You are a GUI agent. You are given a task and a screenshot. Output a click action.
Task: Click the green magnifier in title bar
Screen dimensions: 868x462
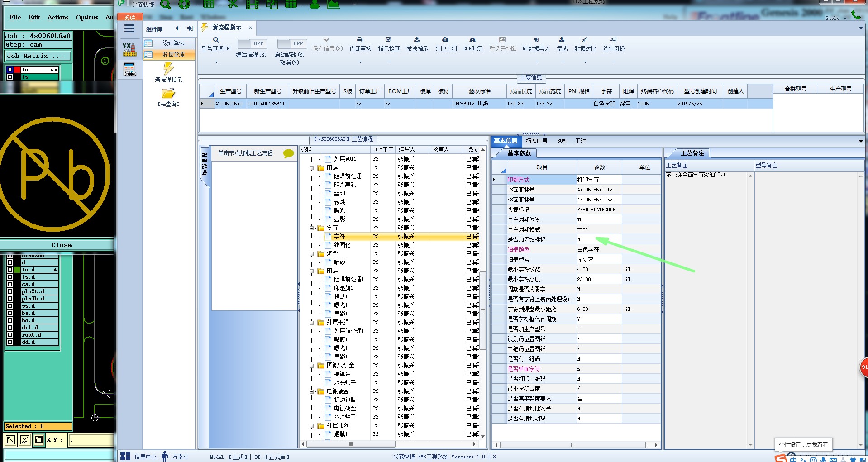point(166,5)
